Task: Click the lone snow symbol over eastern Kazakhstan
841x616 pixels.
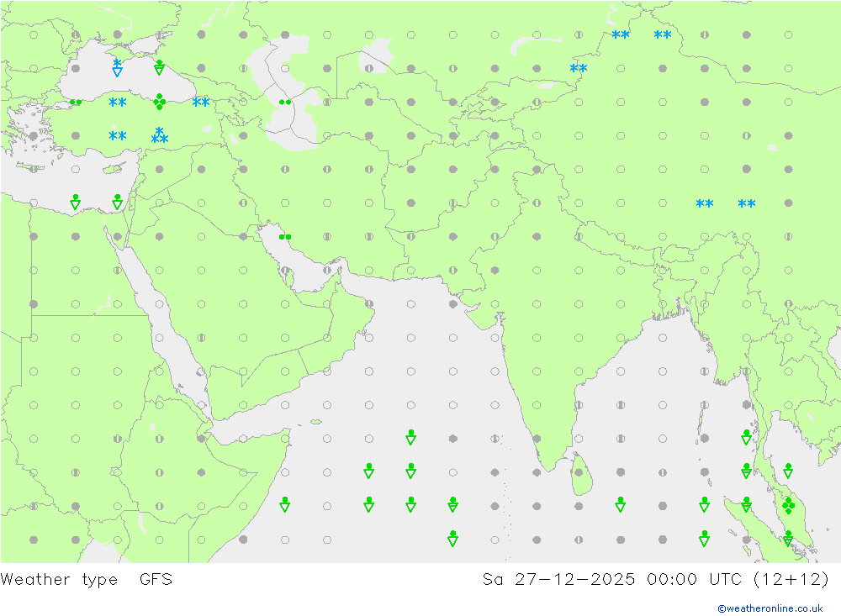Action: (579, 69)
